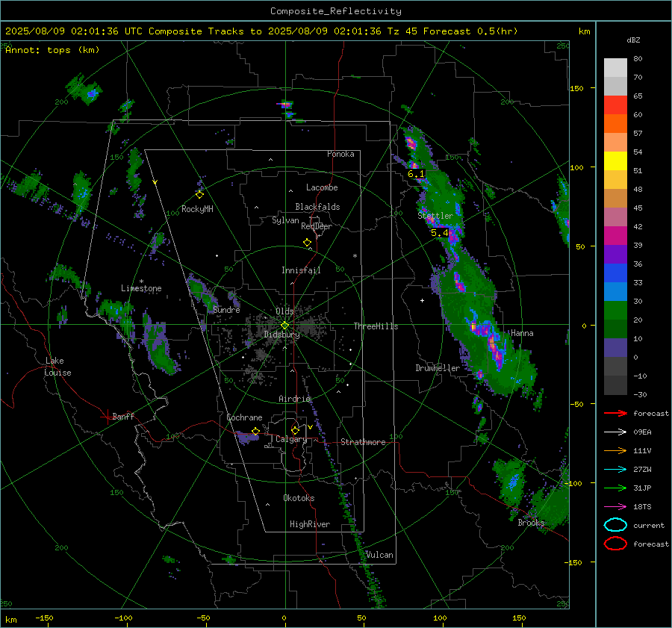
Task: Click the -150 tick on bottom axis
Action: coord(44,618)
